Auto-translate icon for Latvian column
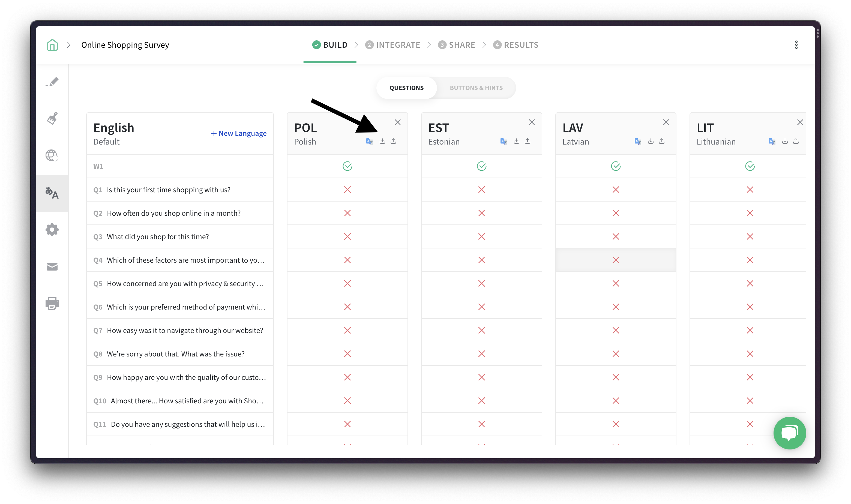This screenshot has width=851, height=504. [638, 141]
